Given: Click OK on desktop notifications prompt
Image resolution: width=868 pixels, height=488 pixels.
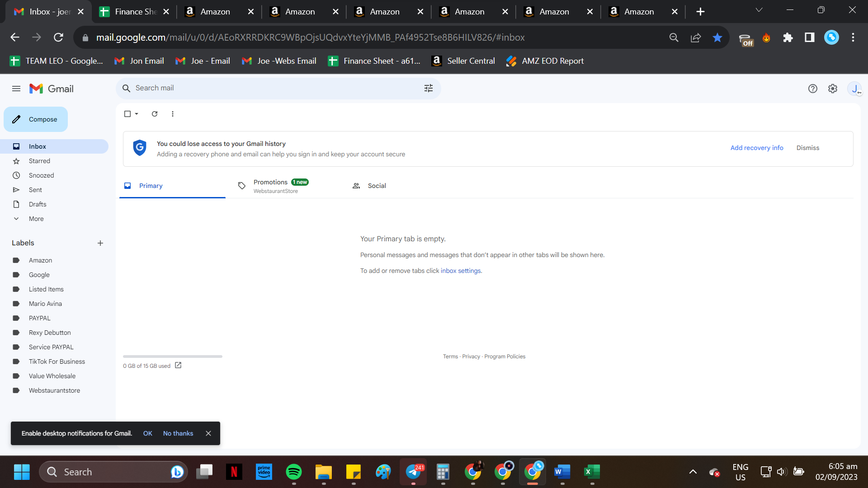Looking at the screenshot, I should pyautogui.click(x=148, y=433).
